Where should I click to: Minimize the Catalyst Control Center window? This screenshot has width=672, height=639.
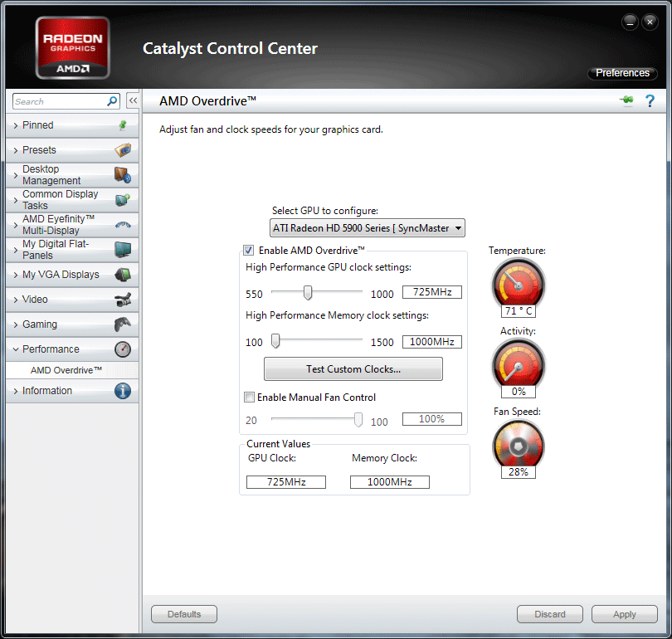pos(630,22)
